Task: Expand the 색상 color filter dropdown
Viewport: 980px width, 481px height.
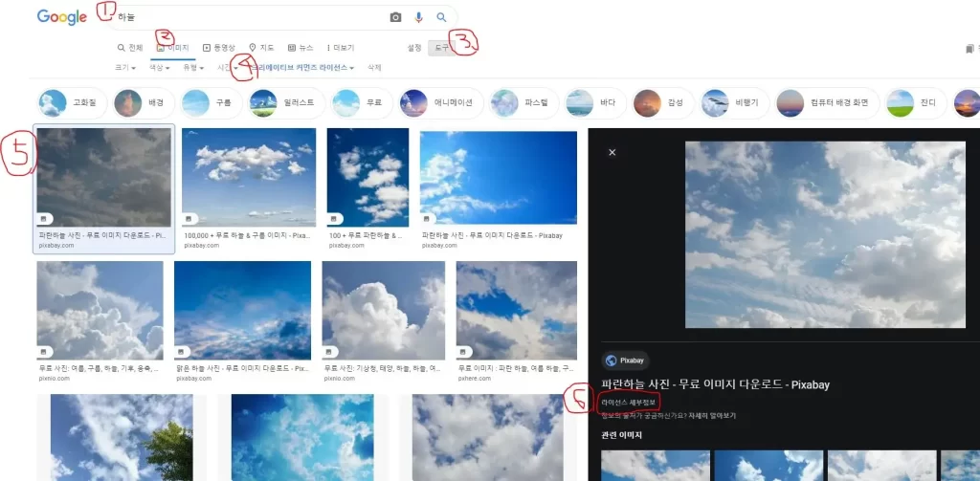Action: (x=159, y=68)
